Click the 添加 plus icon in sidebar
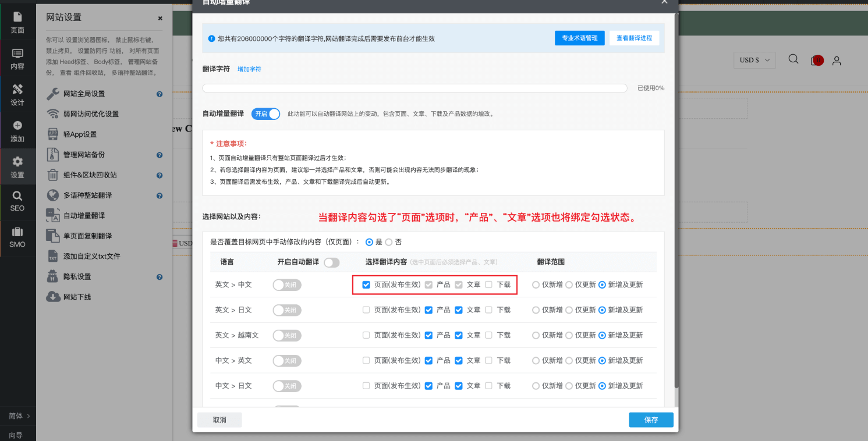 point(17,131)
